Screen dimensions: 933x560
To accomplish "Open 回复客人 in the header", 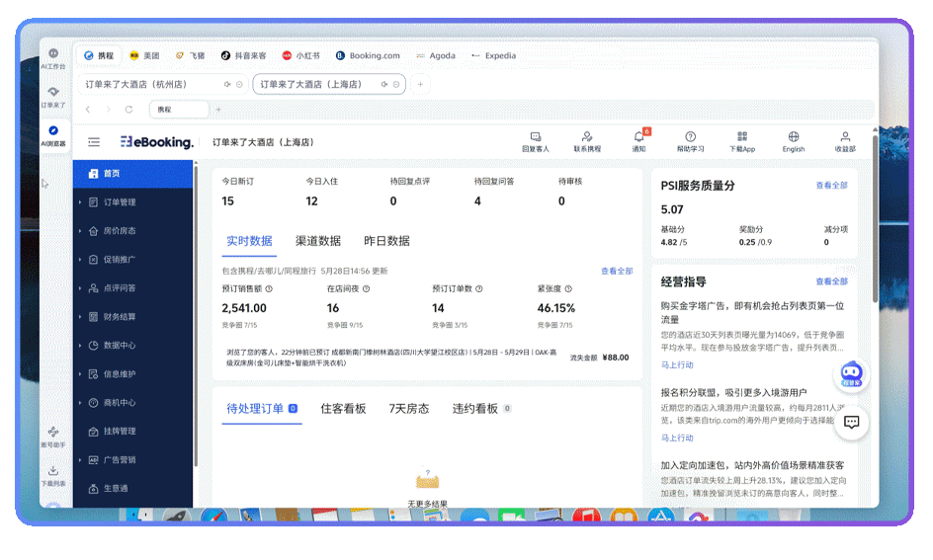I will point(536,142).
